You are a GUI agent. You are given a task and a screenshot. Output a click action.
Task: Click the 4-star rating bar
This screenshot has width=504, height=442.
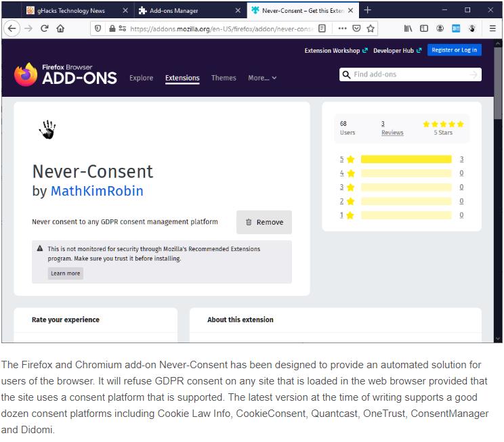tap(406, 173)
